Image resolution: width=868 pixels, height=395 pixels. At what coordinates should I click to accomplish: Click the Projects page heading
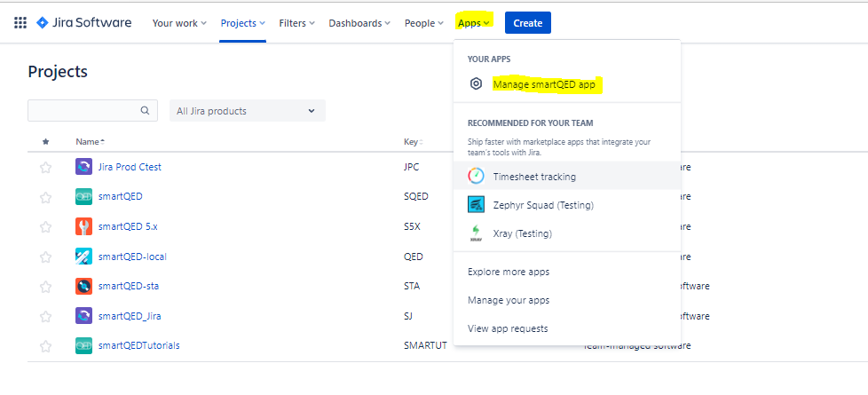tap(58, 72)
